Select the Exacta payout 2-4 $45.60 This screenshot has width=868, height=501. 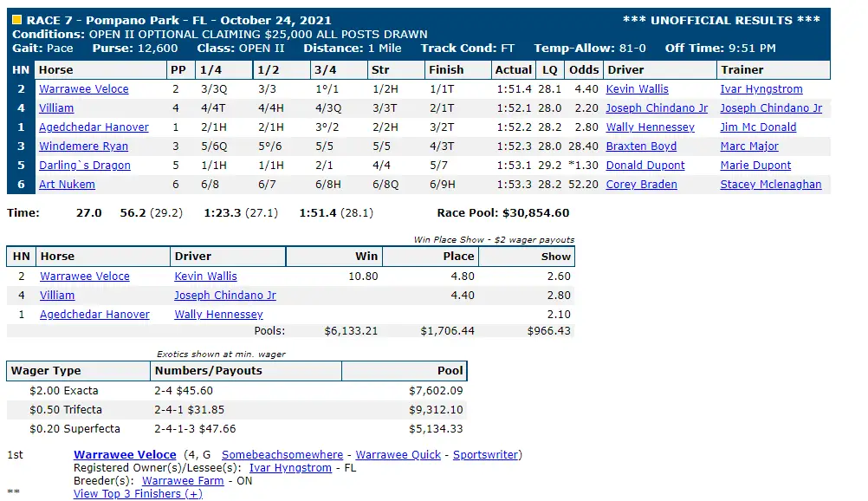tap(184, 391)
